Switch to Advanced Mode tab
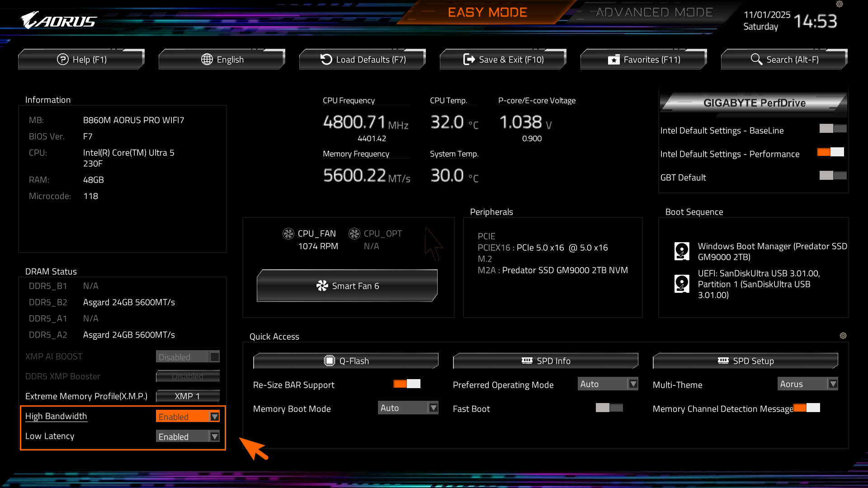The image size is (868, 488). [x=654, y=13]
